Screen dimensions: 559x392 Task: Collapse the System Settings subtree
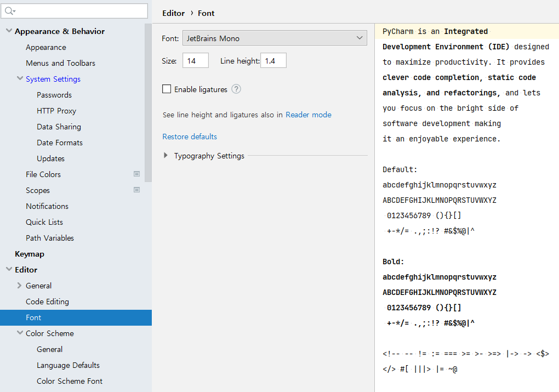(x=20, y=78)
